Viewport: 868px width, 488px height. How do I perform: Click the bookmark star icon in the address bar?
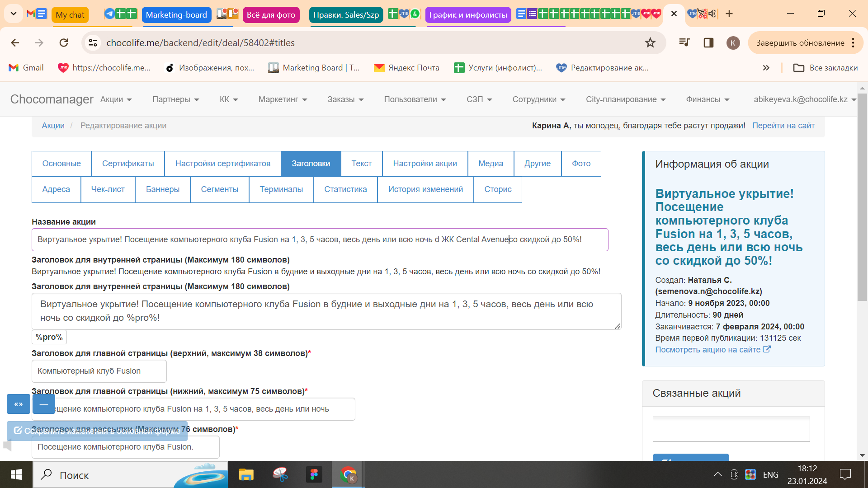pos(650,42)
